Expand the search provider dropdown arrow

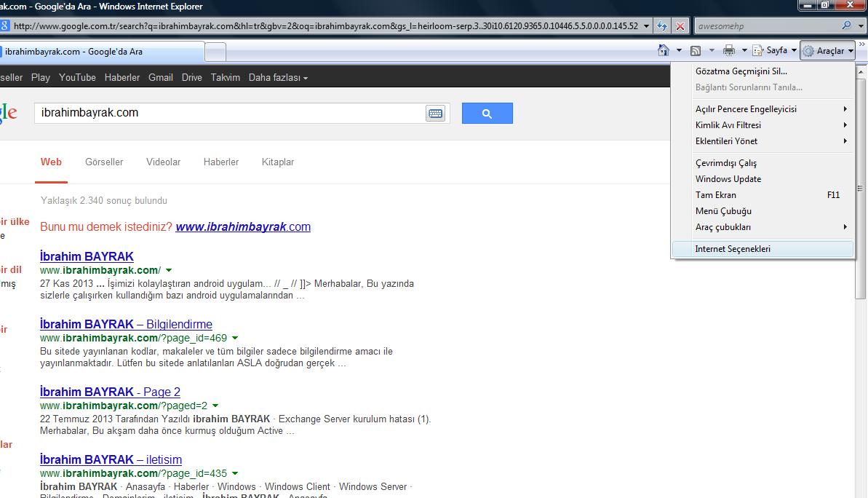(861, 26)
